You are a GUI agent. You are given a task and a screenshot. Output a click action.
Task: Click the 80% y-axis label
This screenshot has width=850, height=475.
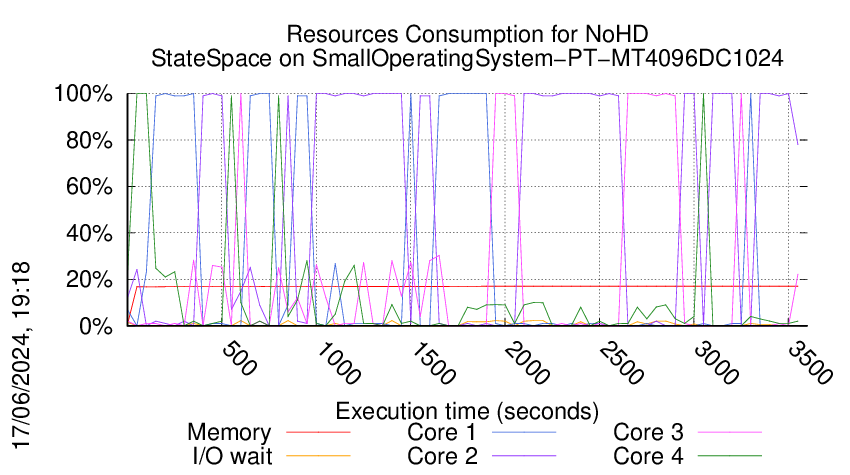[89, 140]
